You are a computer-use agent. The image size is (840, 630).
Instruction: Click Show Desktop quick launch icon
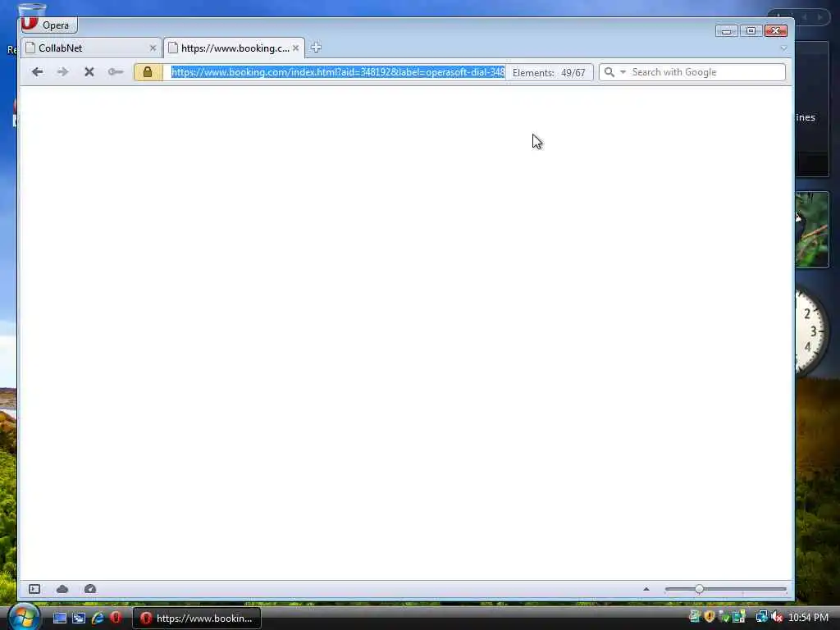coord(59,618)
